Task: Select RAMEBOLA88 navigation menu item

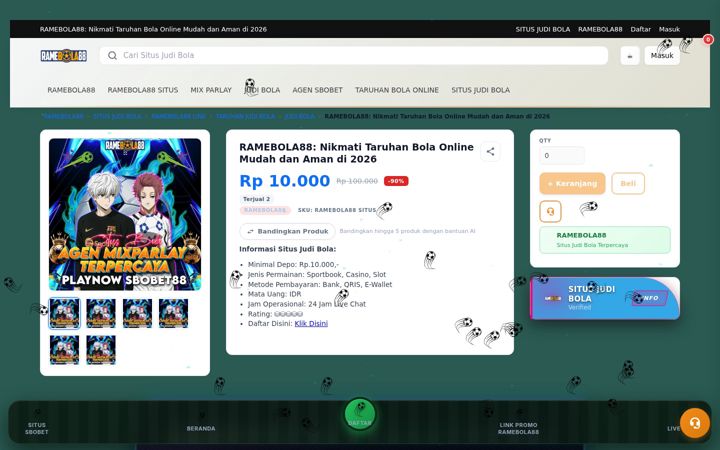Action: [71, 90]
